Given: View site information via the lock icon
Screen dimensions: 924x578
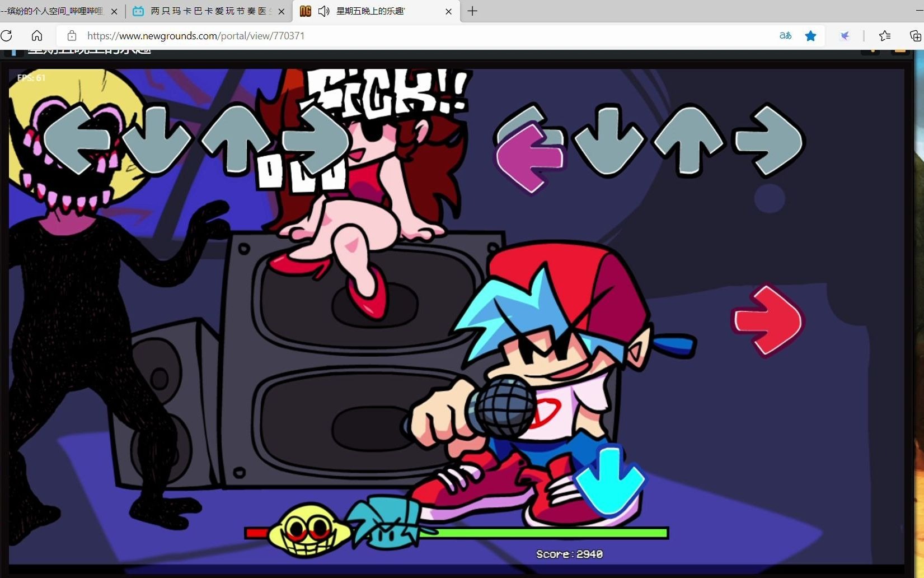Looking at the screenshot, I should click(x=72, y=36).
